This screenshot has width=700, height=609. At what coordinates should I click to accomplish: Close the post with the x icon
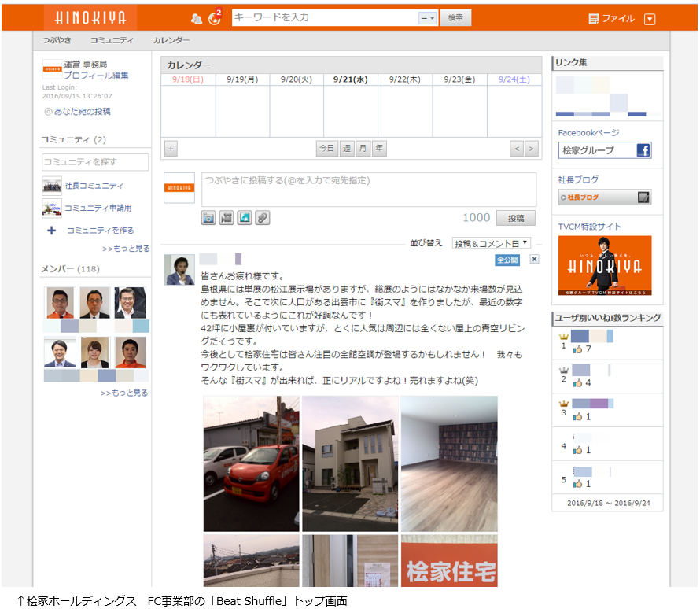click(x=534, y=259)
